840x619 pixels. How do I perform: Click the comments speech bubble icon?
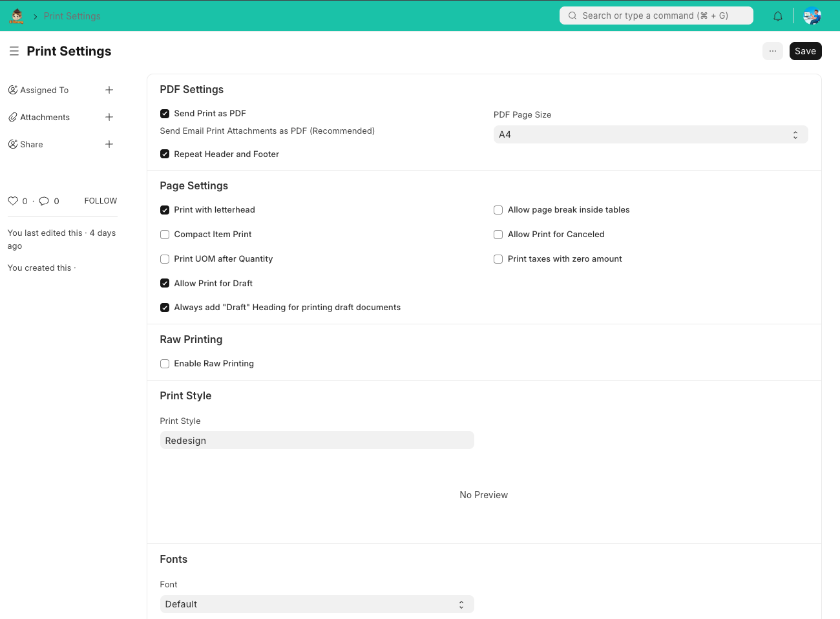tap(44, 201)
